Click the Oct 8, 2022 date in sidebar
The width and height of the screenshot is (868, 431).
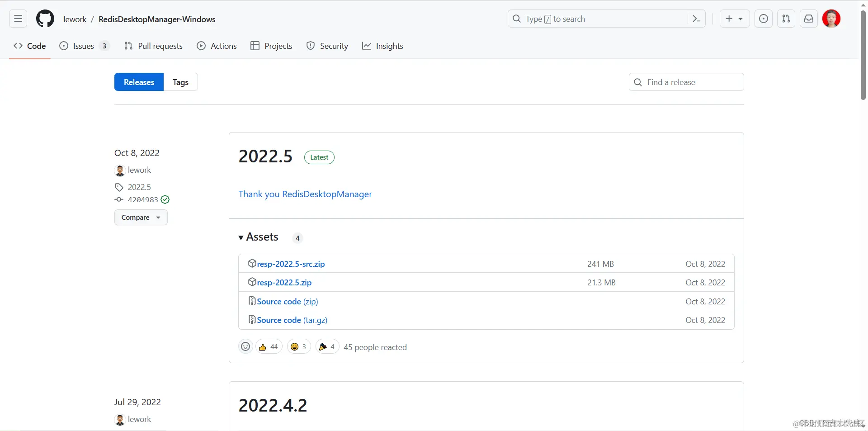[x=137, y=153]
